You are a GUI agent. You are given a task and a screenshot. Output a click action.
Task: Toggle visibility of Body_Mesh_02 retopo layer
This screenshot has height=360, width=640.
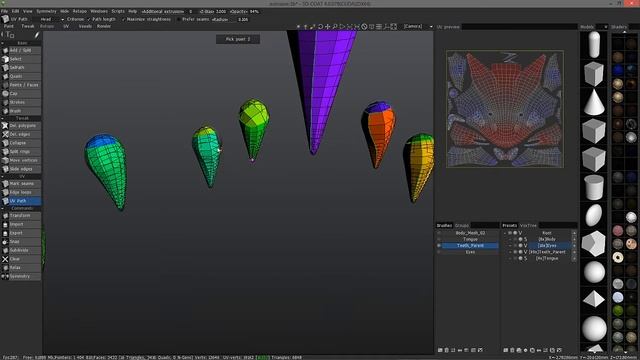pyautogui.click(x=439, y=233)
